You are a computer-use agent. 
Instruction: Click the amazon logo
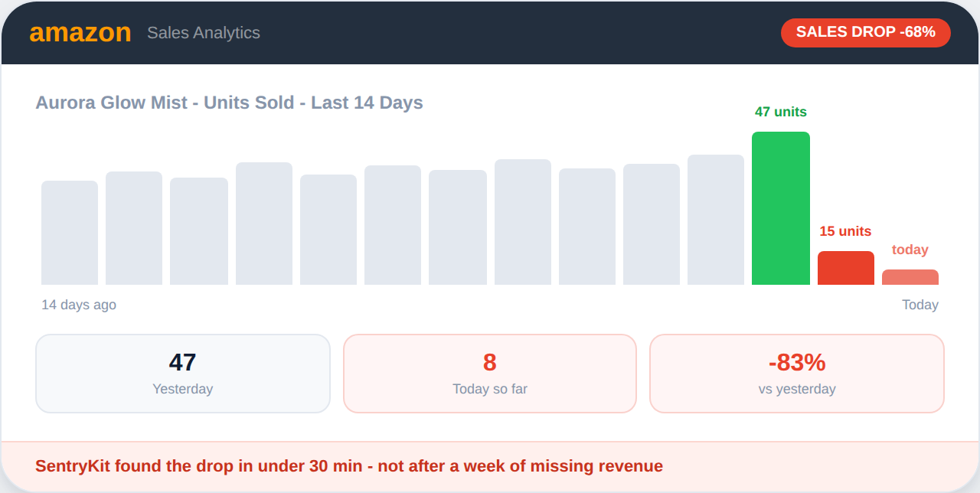[x=80, y=33]
